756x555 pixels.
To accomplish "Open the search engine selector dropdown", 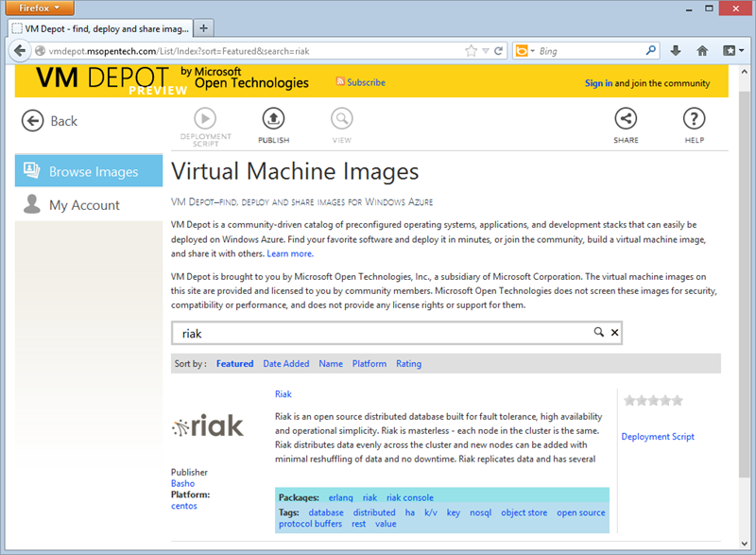I will coord(525,51).
